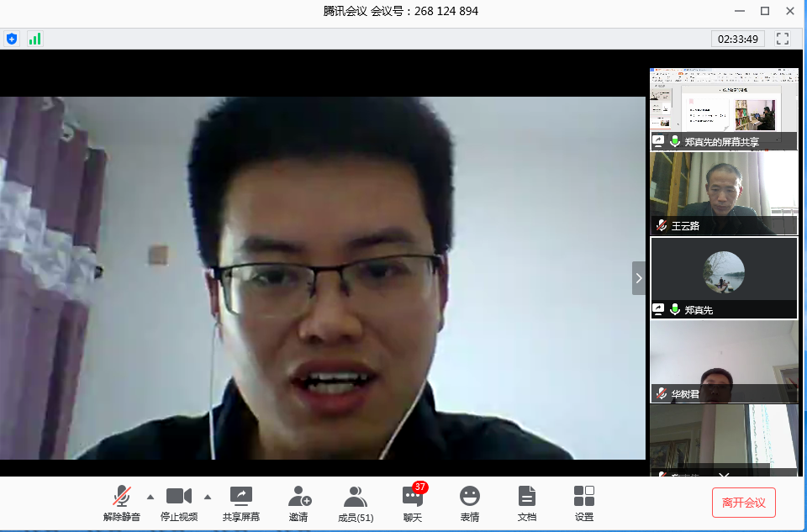
Task: Expand video options arrow beside 停止视频
Action: pyautogui.click(x=208, y=495)
